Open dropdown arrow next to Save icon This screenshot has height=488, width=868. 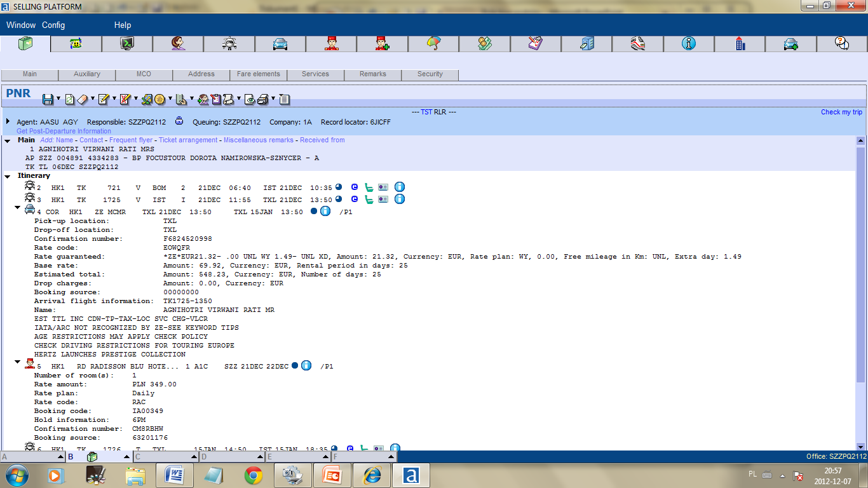[58, 98]
